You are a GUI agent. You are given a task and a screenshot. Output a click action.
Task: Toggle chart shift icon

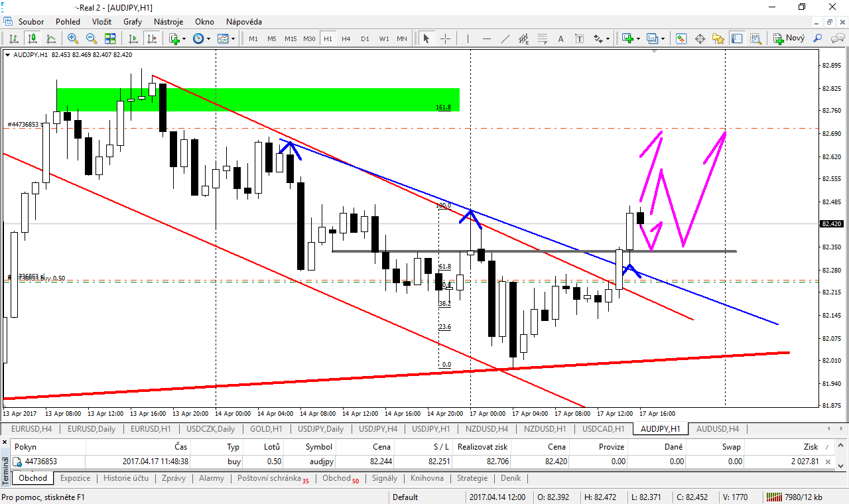click(152, 38)
